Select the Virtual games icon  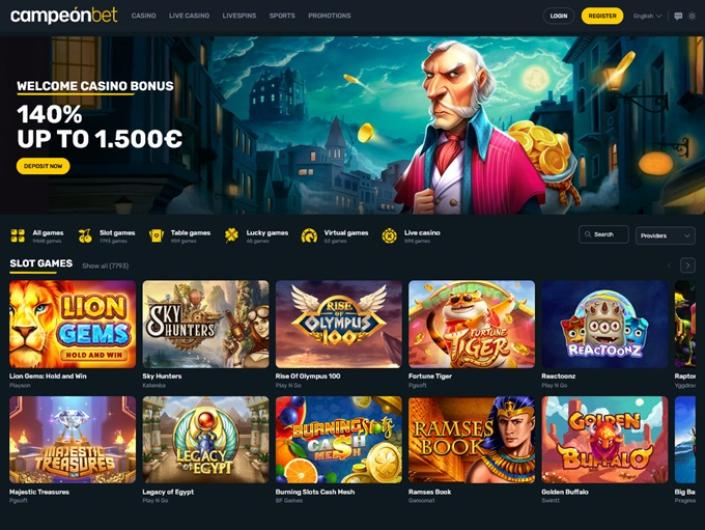309,236
